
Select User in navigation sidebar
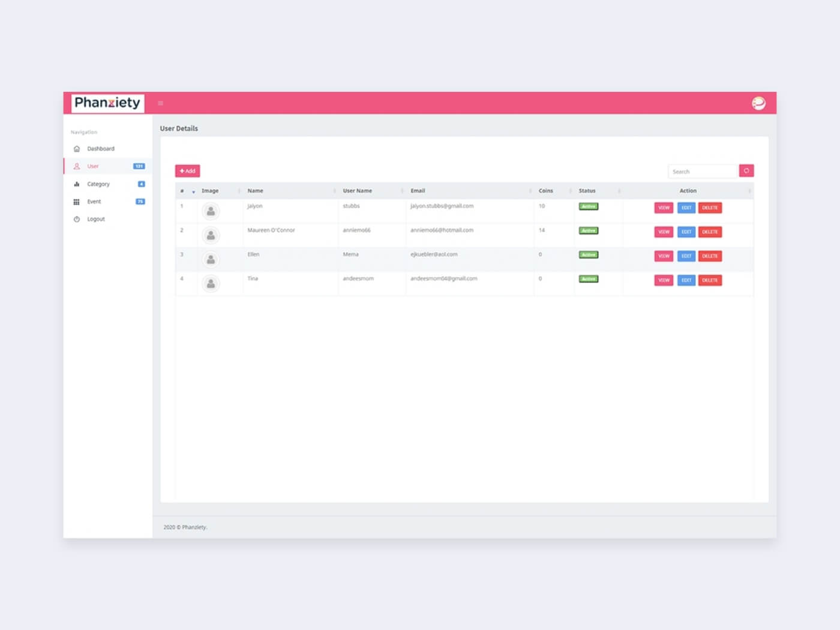coord(93,166)
